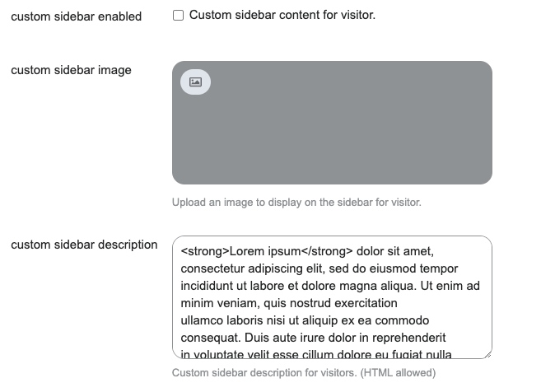This screenshot has height=392, width=541.
Task: Click the "Custom sidebar content for visitor." label
Action: (x=282, y=16)
